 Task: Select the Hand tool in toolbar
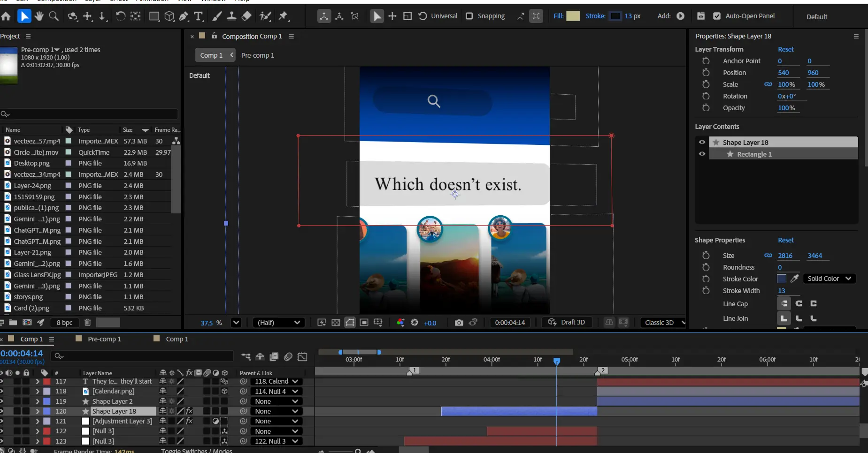[39, 16]
